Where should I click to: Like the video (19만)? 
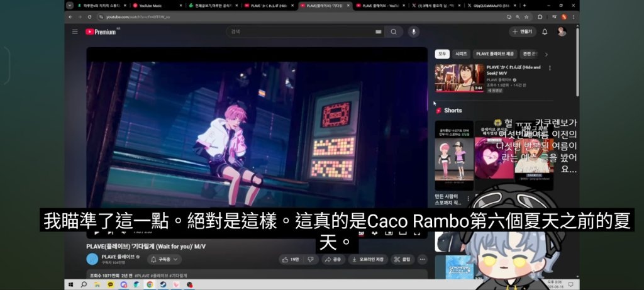click(x=291, y=259)
